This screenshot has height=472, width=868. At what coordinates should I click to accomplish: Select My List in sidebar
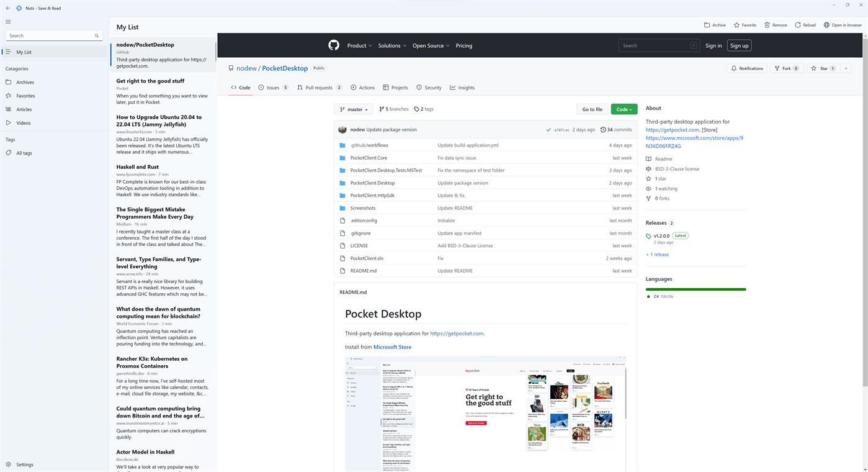pyautogui.click(x=55, y=52)
